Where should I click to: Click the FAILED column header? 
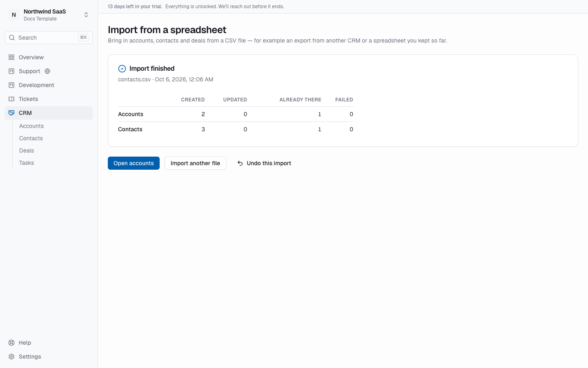point(344,100)
